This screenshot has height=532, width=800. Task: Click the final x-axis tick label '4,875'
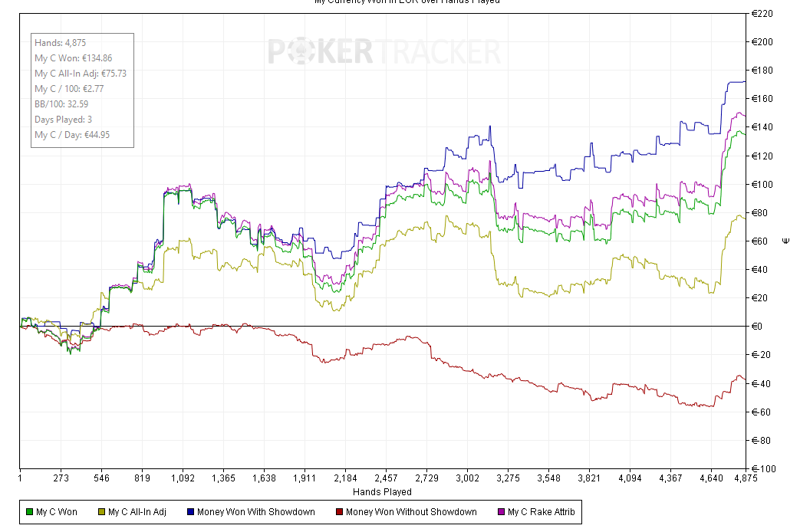coord(746,478)
